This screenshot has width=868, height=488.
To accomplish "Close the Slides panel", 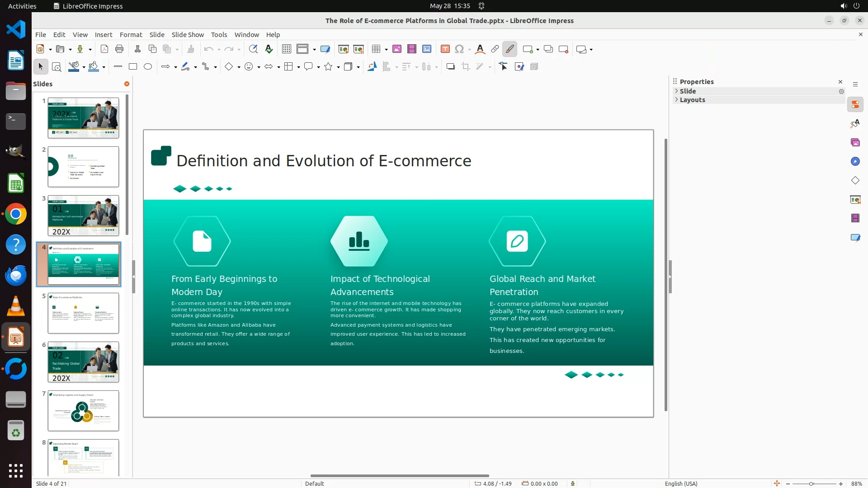I will pyautogui.click(x=127, y=84).
